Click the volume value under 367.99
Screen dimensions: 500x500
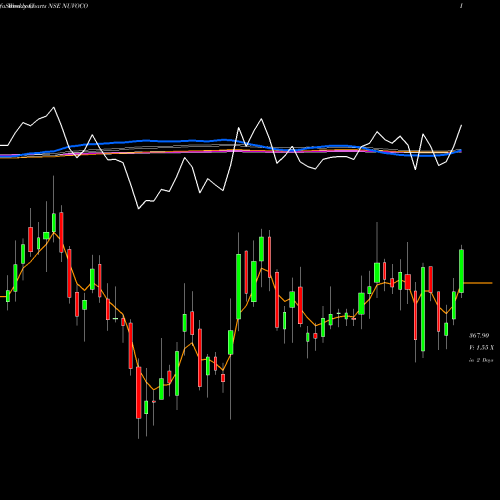click(x=481, y=348)
